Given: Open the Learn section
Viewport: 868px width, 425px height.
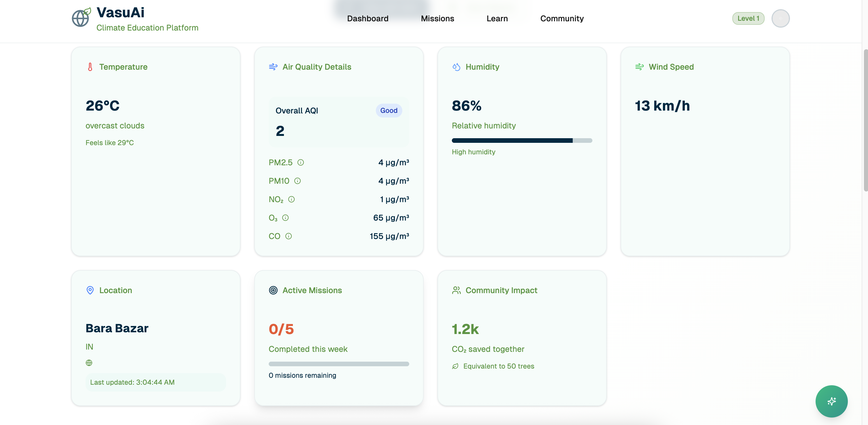Looking at the screenshot, I should [x=497, y=18].
